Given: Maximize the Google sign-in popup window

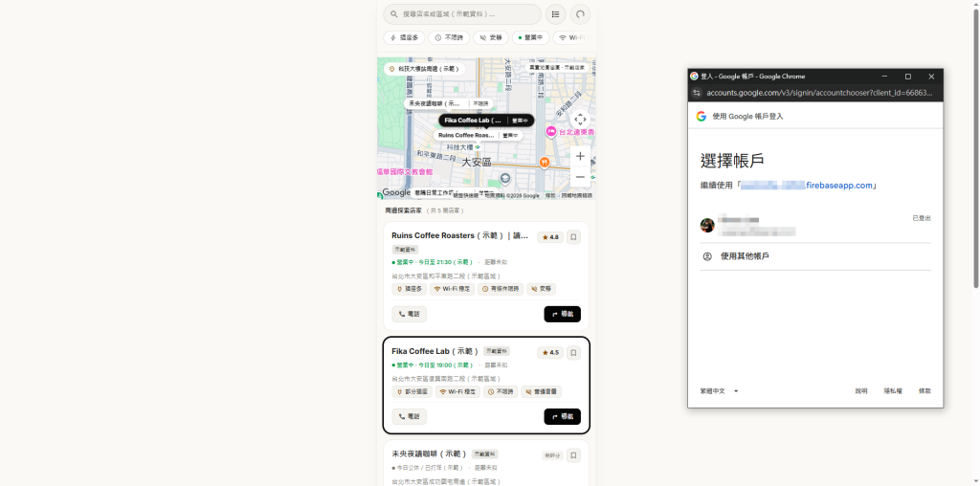Looking at the screenshot, I should point(908,77).
